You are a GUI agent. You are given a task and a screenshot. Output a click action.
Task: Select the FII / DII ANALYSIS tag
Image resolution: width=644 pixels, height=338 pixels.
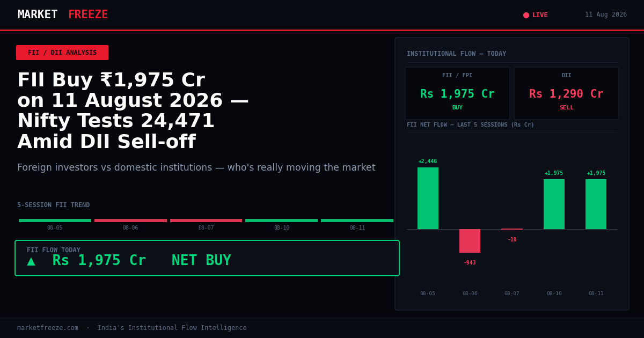point(62,53)
